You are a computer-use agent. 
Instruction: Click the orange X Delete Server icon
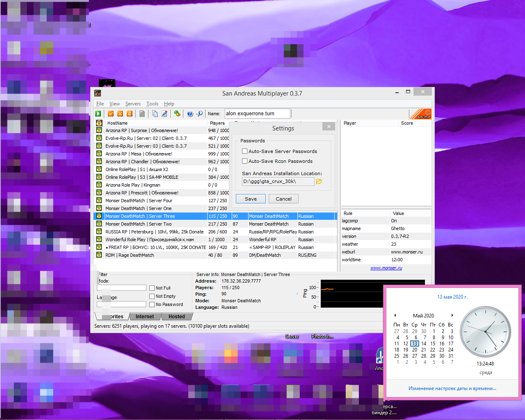[120, 114]
